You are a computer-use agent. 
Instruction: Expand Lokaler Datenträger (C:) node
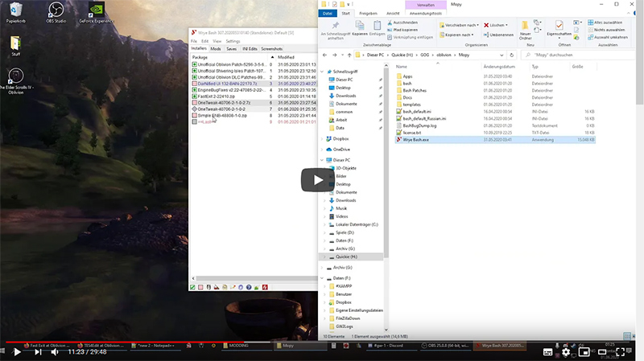[x=325, y=225]
